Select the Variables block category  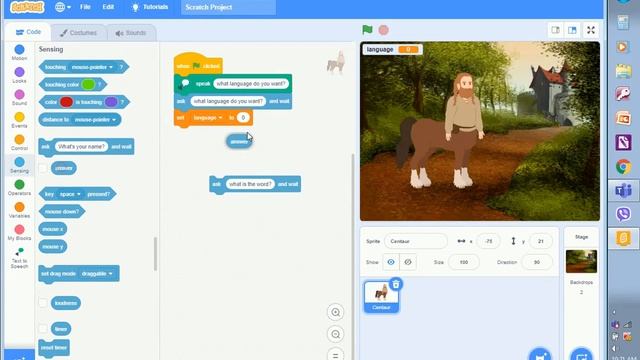point(19,210)
